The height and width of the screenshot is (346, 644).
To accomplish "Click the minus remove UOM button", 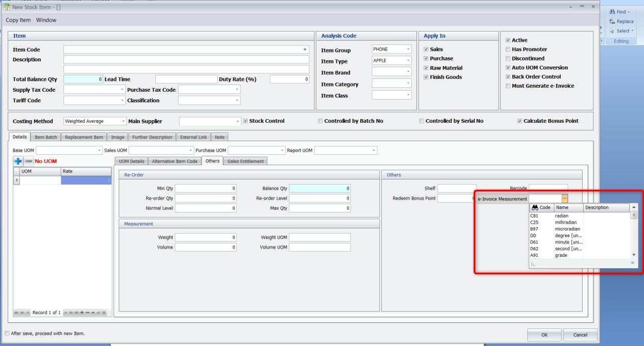I will coord(29,161).
